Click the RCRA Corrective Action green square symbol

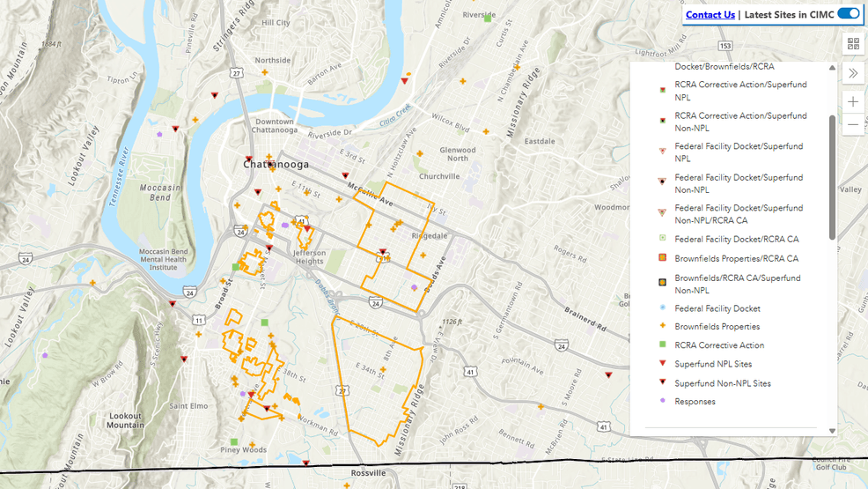pyautogui.click(x=661, y=345)
